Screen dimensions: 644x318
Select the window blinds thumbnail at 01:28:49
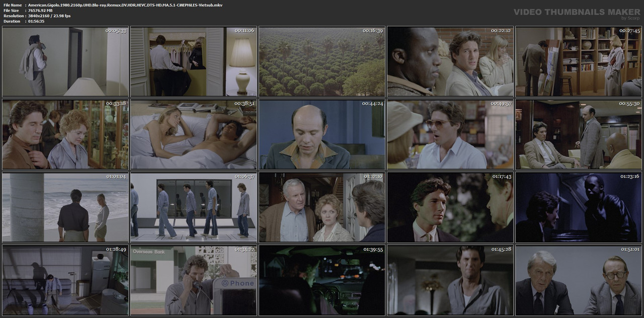pyautogui.click(x=65, y=280)
